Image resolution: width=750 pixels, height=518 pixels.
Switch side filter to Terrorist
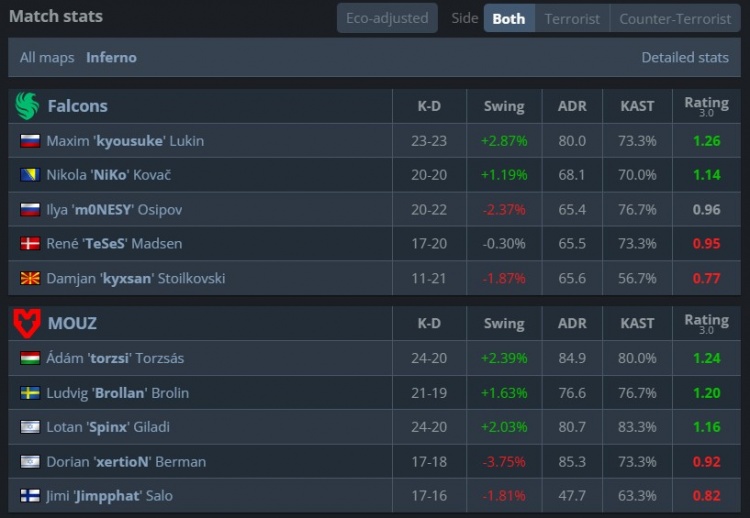coord(572,18)
